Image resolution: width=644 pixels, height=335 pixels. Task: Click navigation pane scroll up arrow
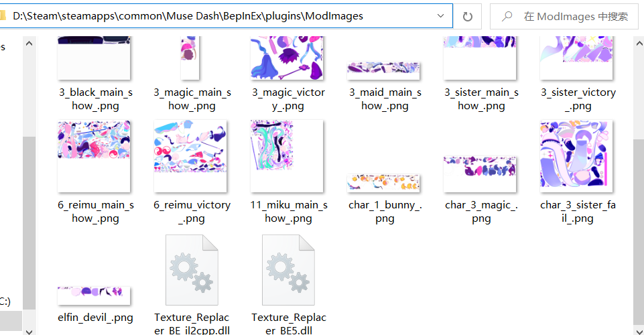(x=29, y=43)
